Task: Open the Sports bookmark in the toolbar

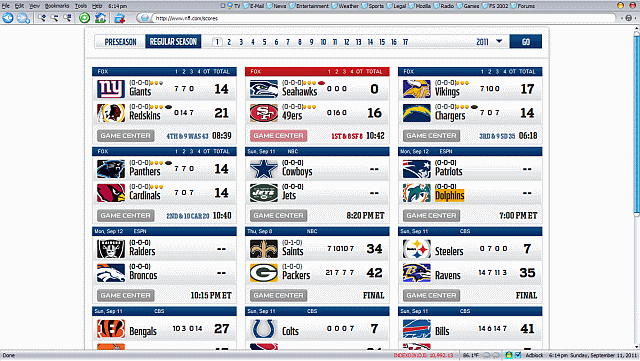Action: [373, 6]
